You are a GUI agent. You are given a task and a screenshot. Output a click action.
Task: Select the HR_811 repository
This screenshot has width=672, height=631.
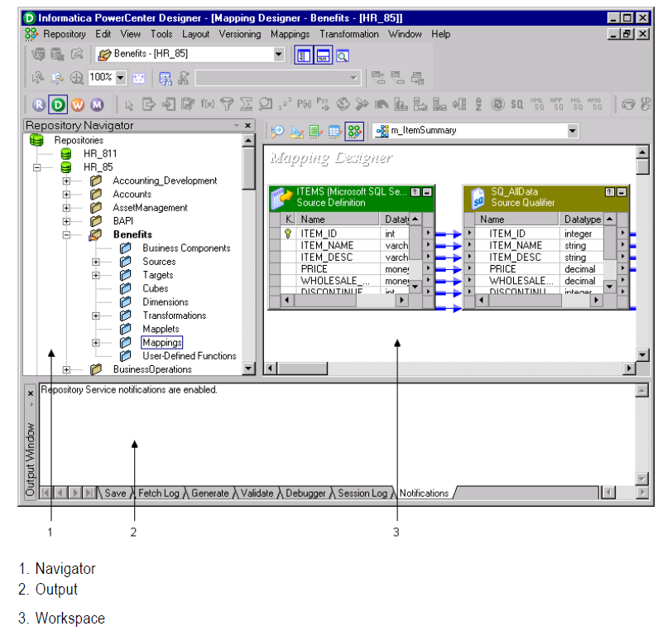tap(100, 153)
